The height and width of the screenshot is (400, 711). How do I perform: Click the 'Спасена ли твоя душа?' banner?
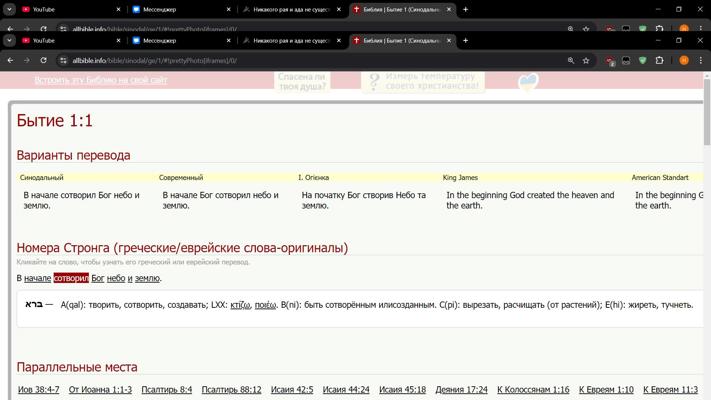[302, 81]
